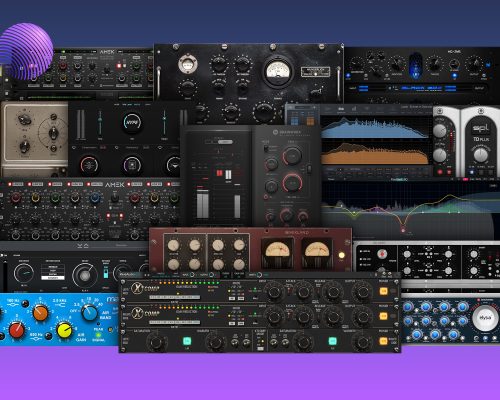The height and width of the screenshot is (400, 500).
Task: Toggle the right cyan button in the bottom rack row
Action: pyautogui.click(x=332, y=341)
